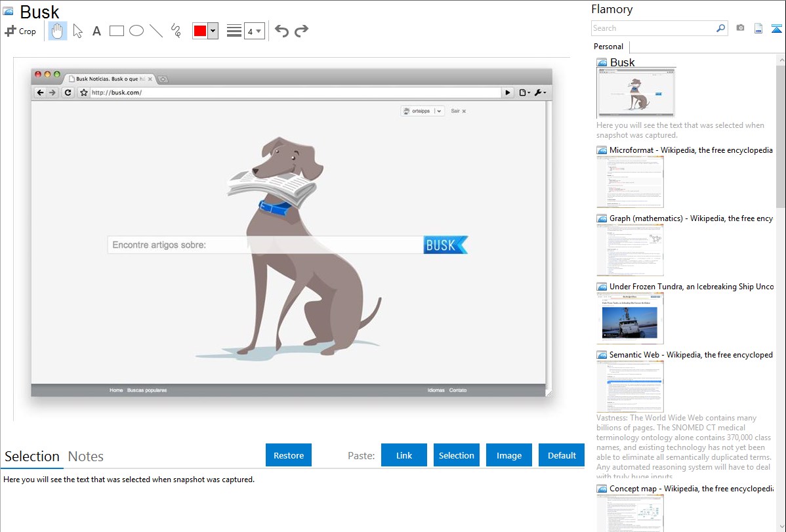Choose the arrow pointer selection tool
Viewport: 786px width, 532px height.
77,31
